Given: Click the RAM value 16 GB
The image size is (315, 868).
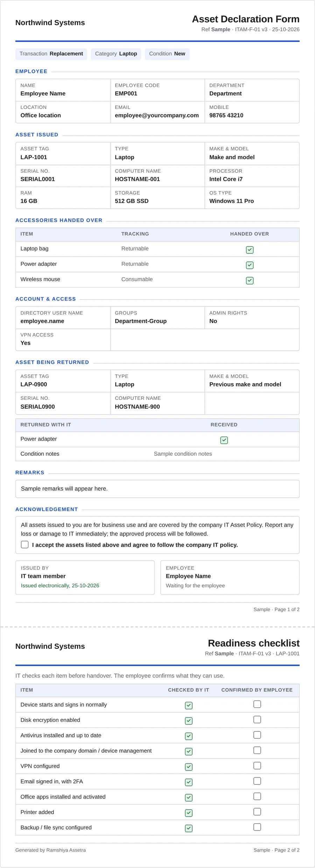Looking at the screenshot, I should (29, 201).
